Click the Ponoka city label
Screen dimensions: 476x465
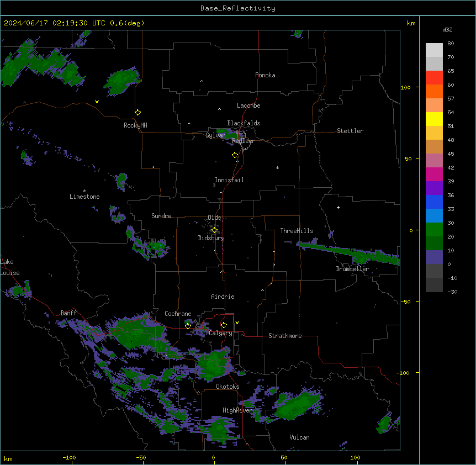(265, 75)
